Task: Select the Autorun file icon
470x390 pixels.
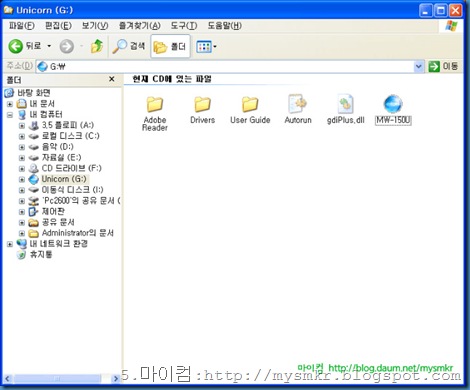Action: pyautogui.click(x=298, y=109)
